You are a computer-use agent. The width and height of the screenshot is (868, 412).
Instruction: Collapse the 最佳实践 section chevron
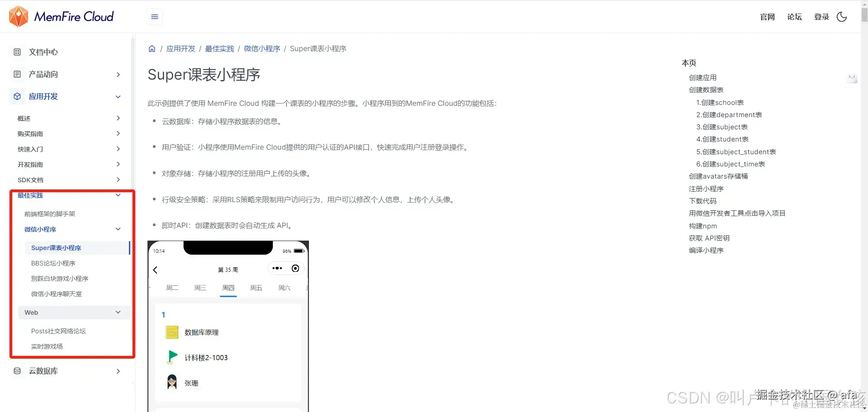[x=118, y=195]
